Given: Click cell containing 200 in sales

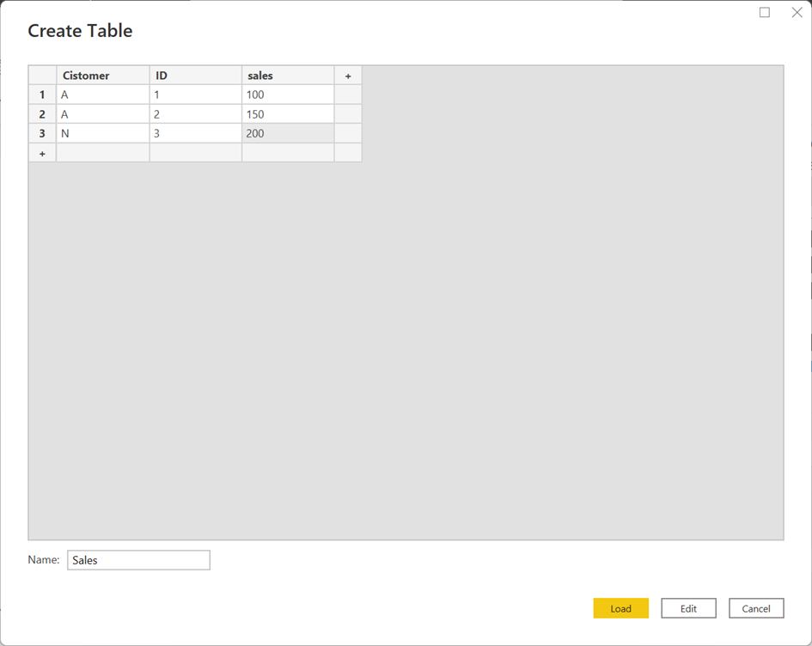Looking at the screenshot, I should [287, 133].
